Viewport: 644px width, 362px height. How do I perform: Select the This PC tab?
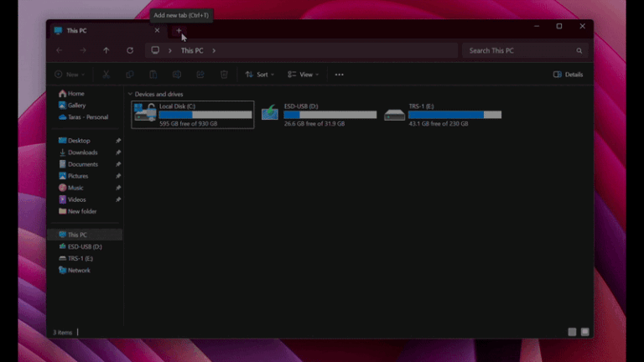click(92, 31)
